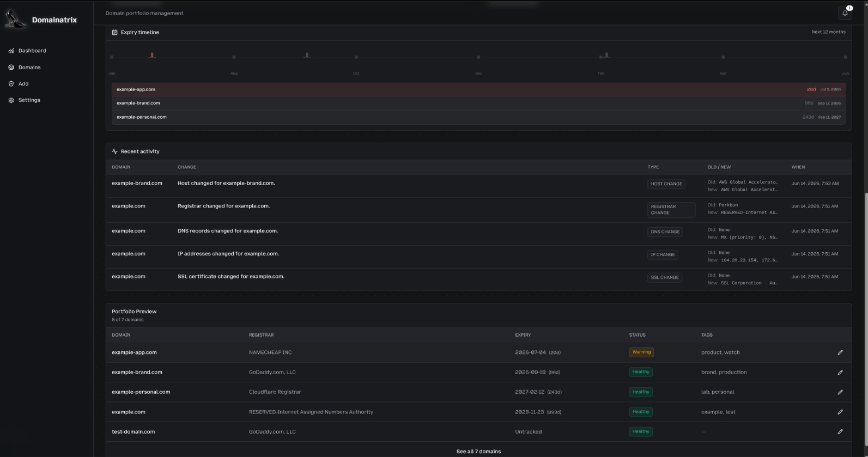868x457 pixels.
Task: Click the Dashboard chart icon
Action: click(11, 51)
